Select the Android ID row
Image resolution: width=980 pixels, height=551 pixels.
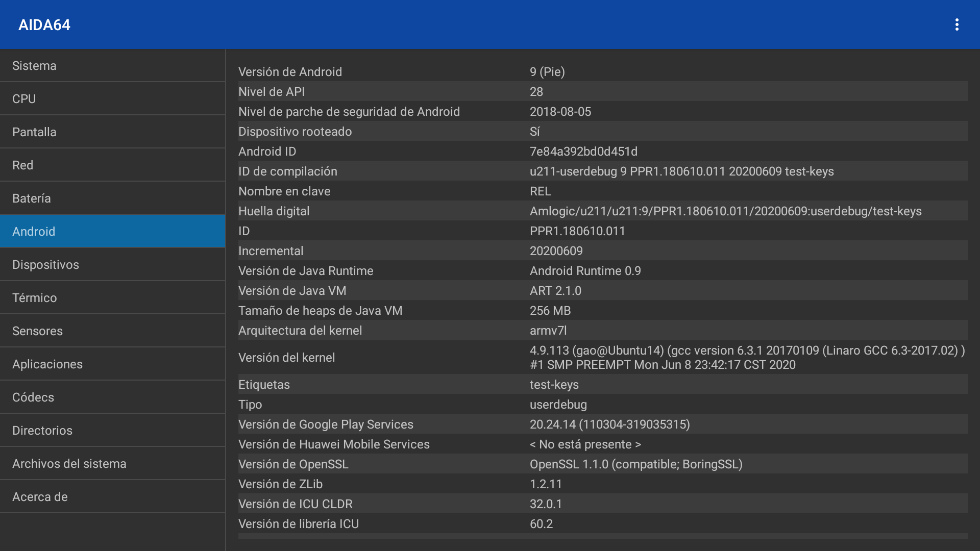tap(602, 152)
